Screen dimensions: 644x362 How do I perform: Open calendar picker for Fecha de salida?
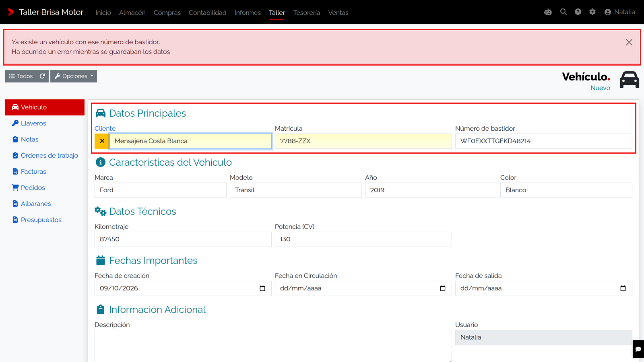(623, 288)
